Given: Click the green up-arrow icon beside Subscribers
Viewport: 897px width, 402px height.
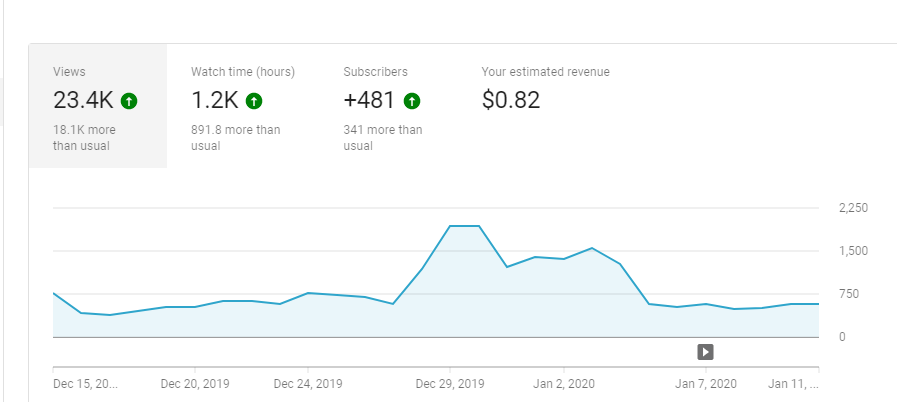Looking at the screenshot, I should pos(412,102).
